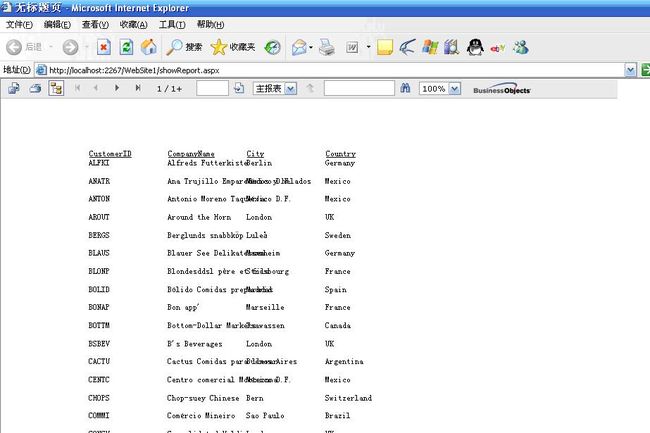Viewport: 650px width, 433px height.
Task: Open the 100% zoom dropdown
Action: click(455, 89)
